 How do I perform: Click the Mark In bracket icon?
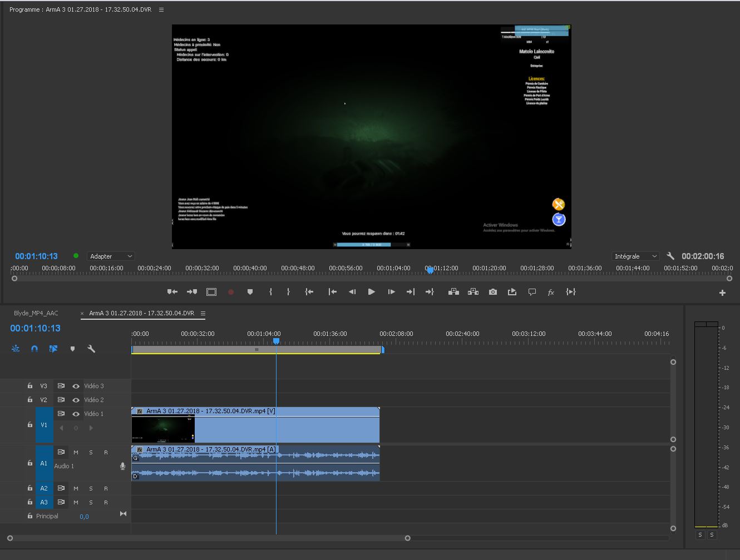coord(270,292)
